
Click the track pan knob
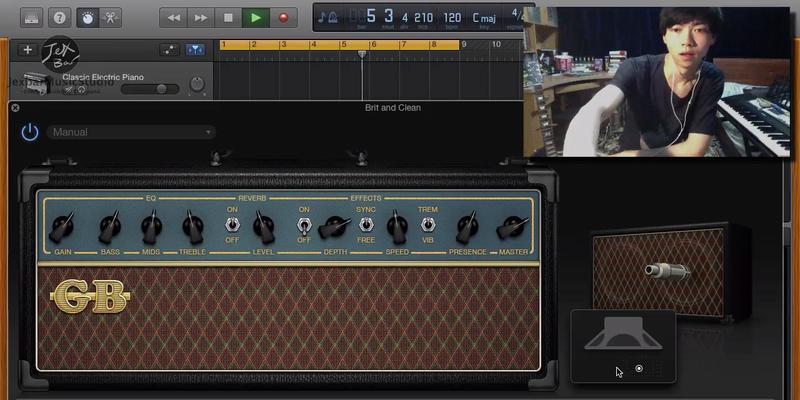197,84
